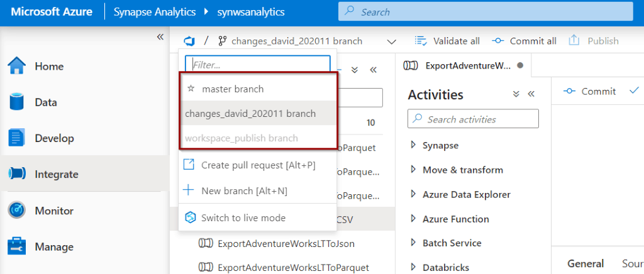Click pipeline icon beside ExportAdventureWorksLTToJson
644x274 pixels.
pos(206,244)
